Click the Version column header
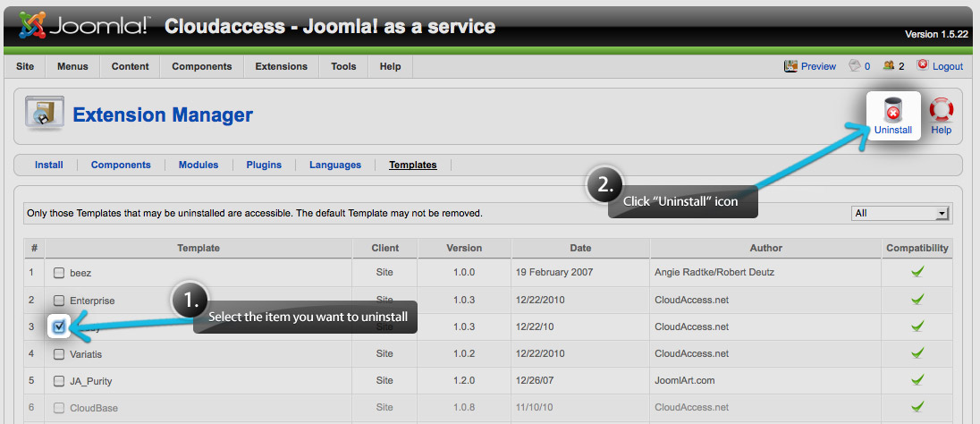980x424 pixels. pos(464,249)
